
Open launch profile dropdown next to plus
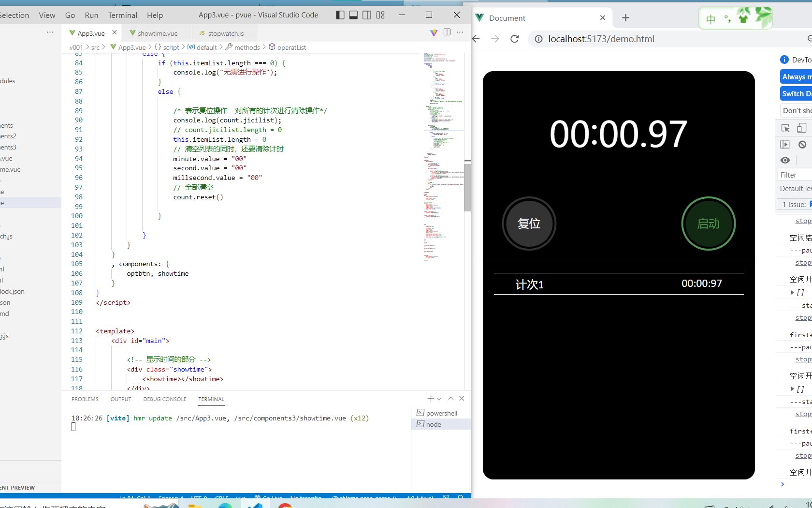439,399
